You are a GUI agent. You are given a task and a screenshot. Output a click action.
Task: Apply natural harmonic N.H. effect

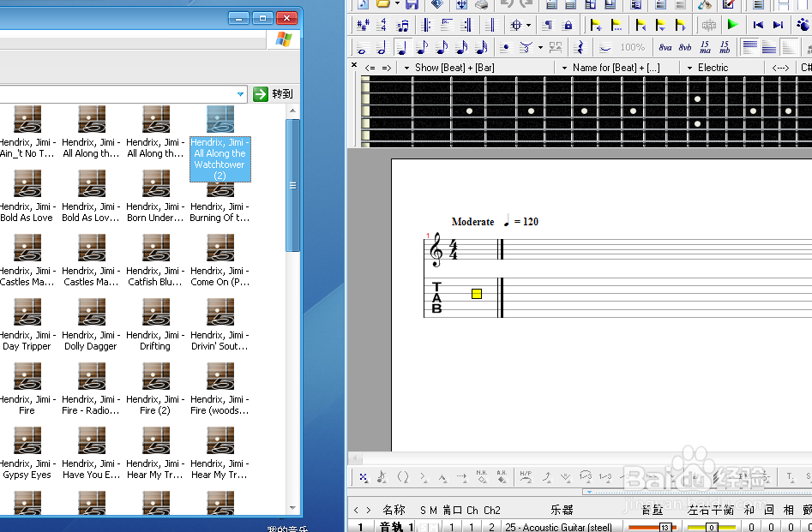(482, 477)
